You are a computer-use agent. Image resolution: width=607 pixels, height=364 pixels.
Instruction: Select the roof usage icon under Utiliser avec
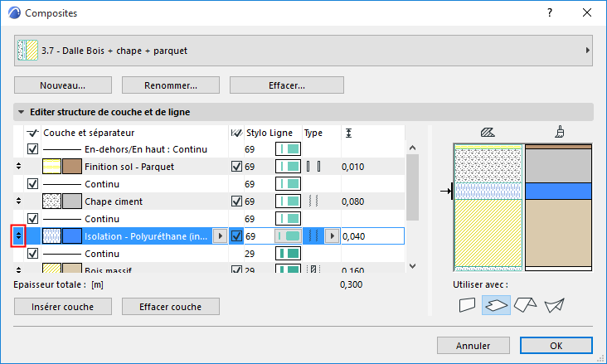click(x=525, y=305)
